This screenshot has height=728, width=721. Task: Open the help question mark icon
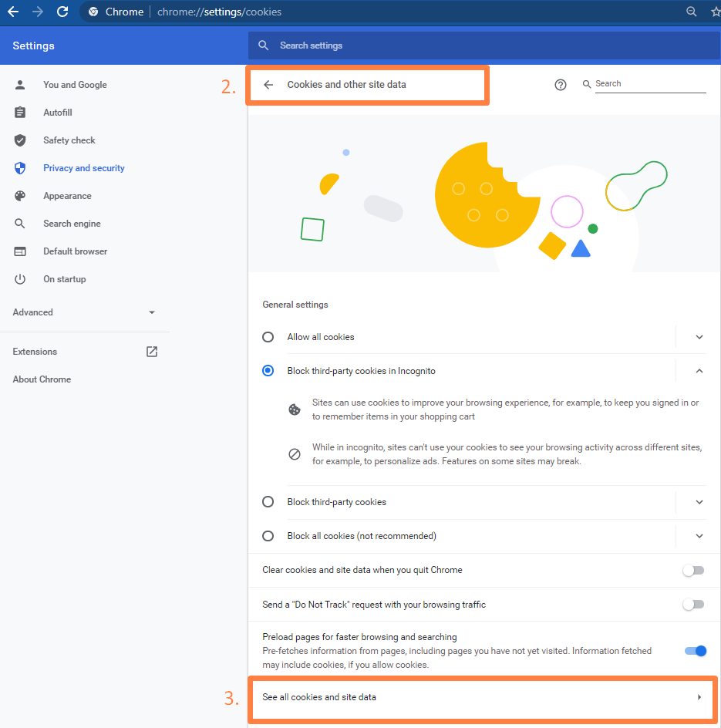pyautogui.click(x=561, y=85)
